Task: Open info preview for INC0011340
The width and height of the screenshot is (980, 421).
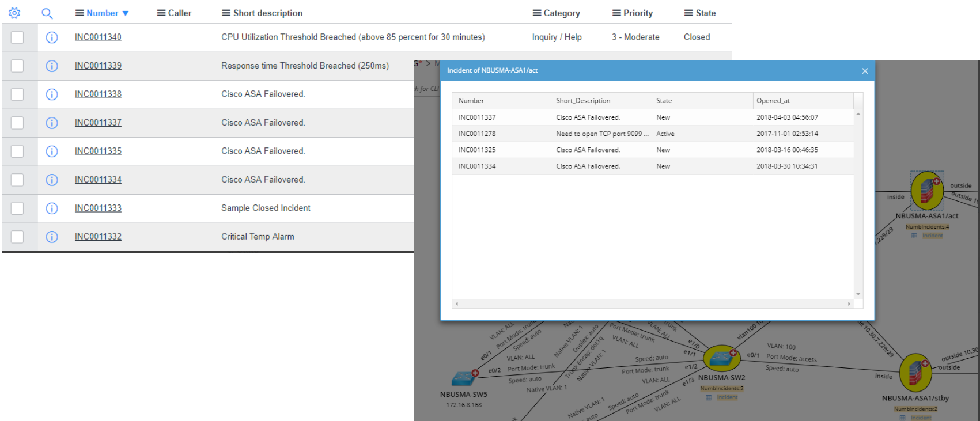Action: (52, 37)
